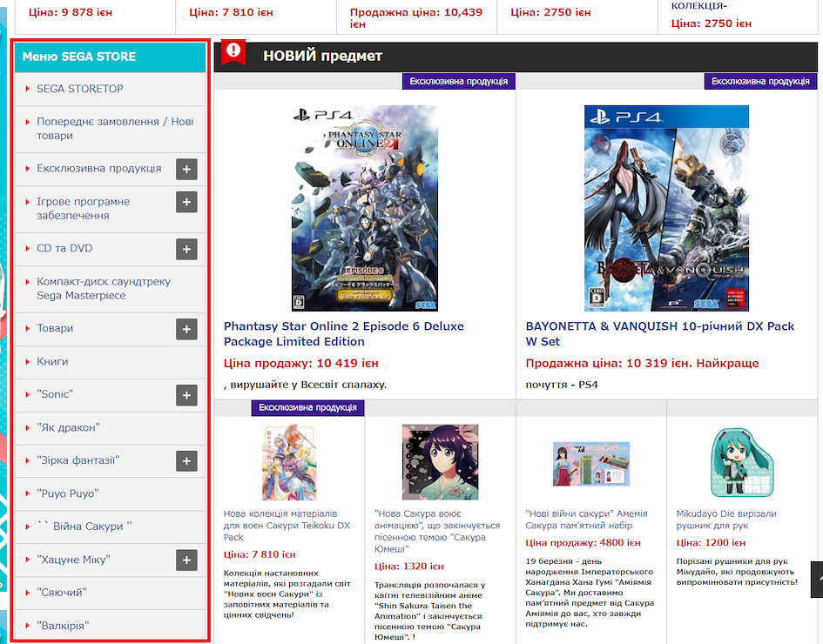823x644 pixels.
Task: Open Phantasy Star Online 2 Episode 6 title link
Action: (x=344, y=334)
